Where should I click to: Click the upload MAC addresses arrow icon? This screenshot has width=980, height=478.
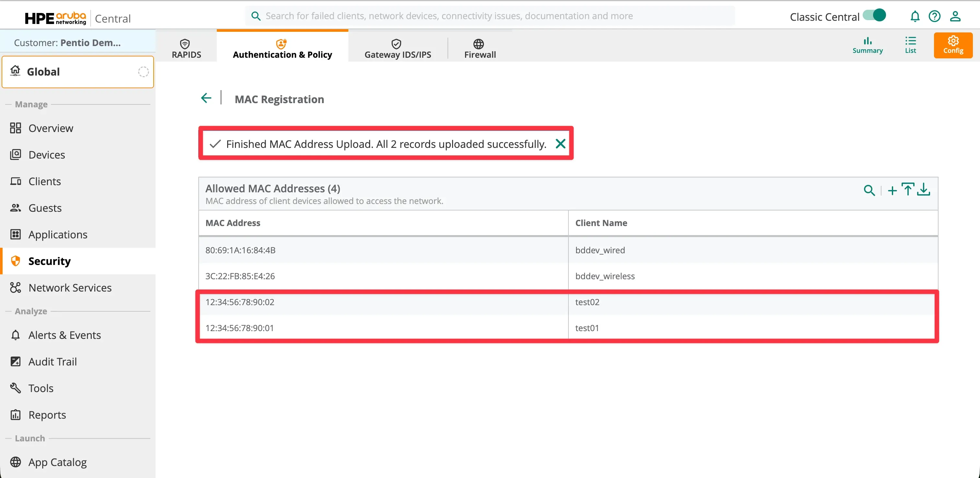[x=908, y=189]
